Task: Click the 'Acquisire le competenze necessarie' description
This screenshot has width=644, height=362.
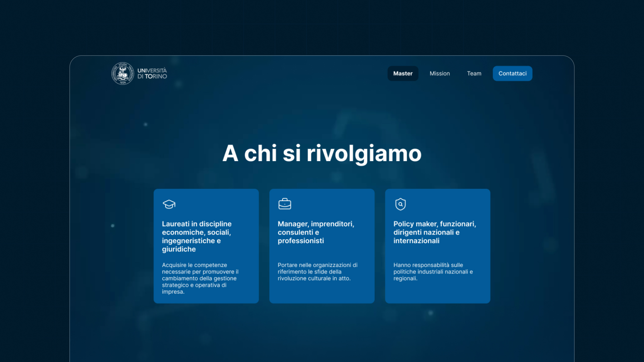Action: 200,278
